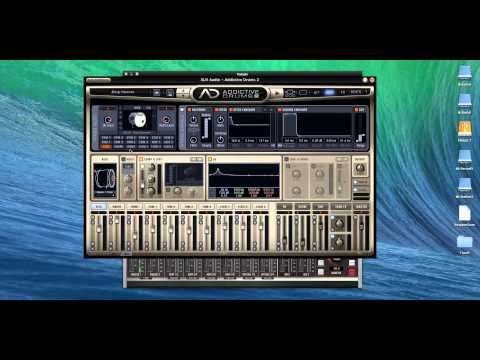
Task: Click the play button beside the Addictive Drums logo
Action: tap(276, 92)
